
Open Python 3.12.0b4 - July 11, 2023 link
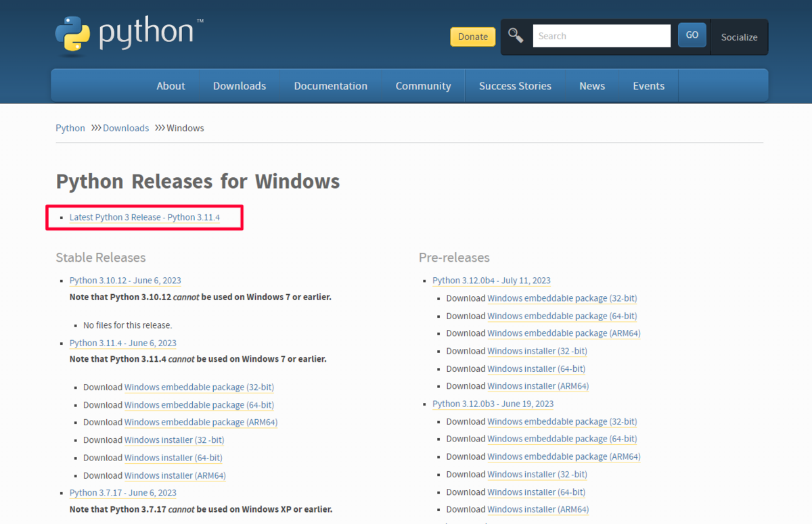point(491,280)
